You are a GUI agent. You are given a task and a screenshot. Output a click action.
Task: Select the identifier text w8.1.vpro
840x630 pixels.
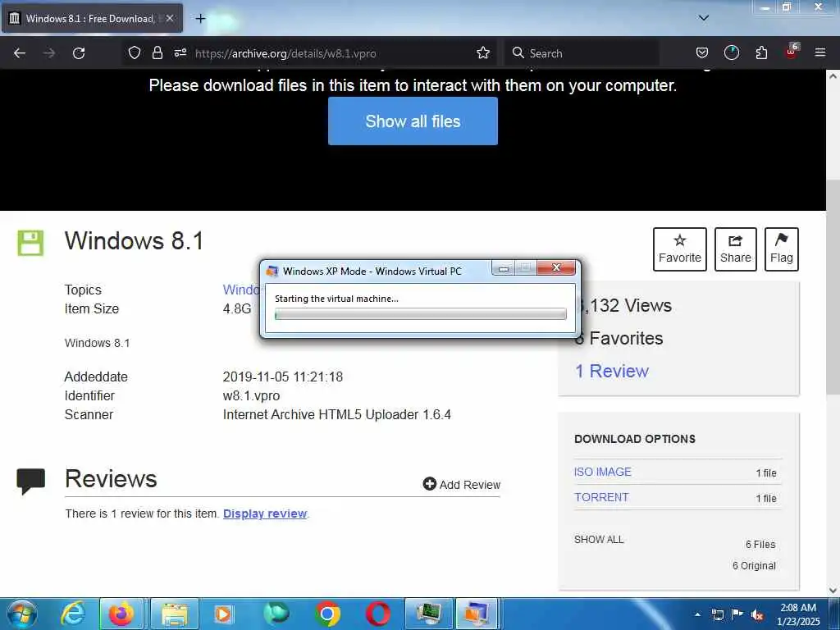251,396
